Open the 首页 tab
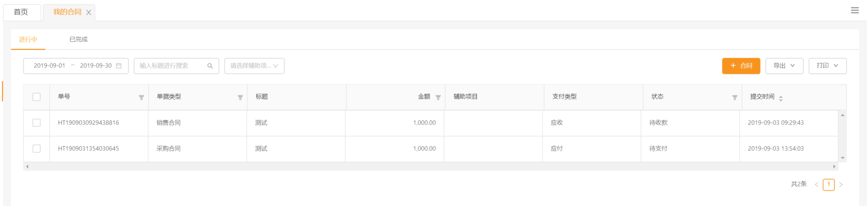 21,12
